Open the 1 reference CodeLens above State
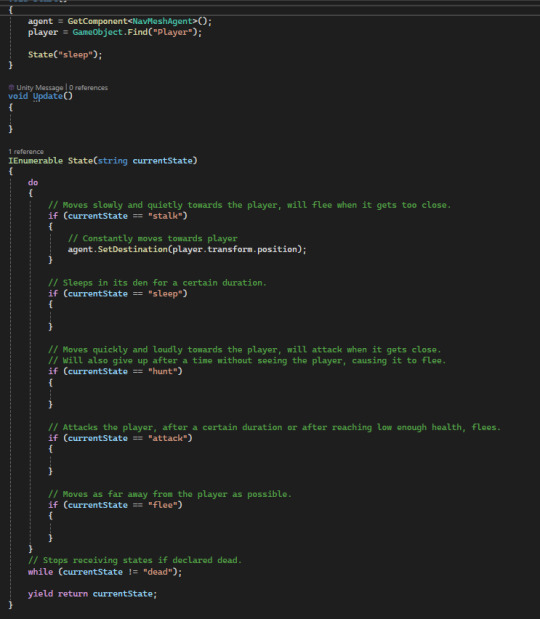This screenshot has width=540, height=619. (26, 152)
